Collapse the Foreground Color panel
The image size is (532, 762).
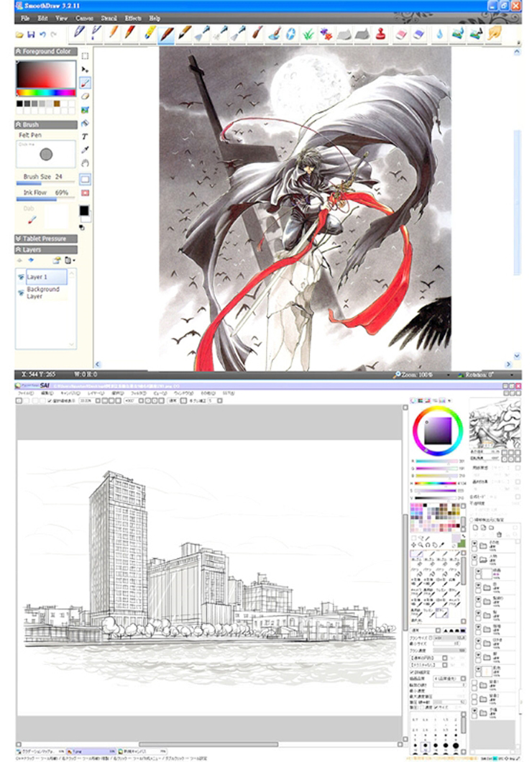click(x=18, y=52)
